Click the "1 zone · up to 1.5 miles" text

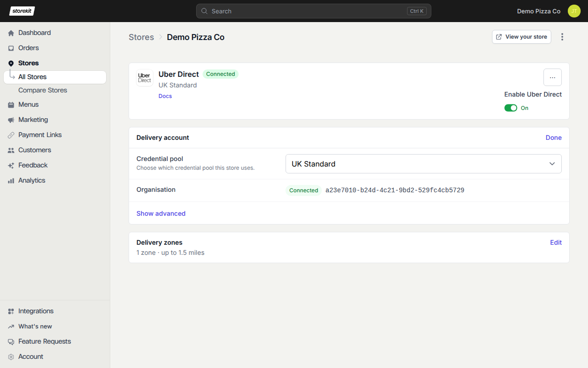(170, 253)
